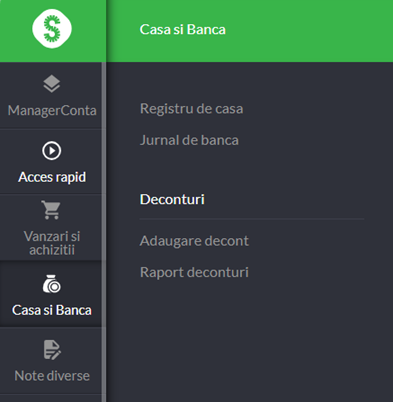
Task: Open Raport deconturi
Action: [x=194, y=272]
